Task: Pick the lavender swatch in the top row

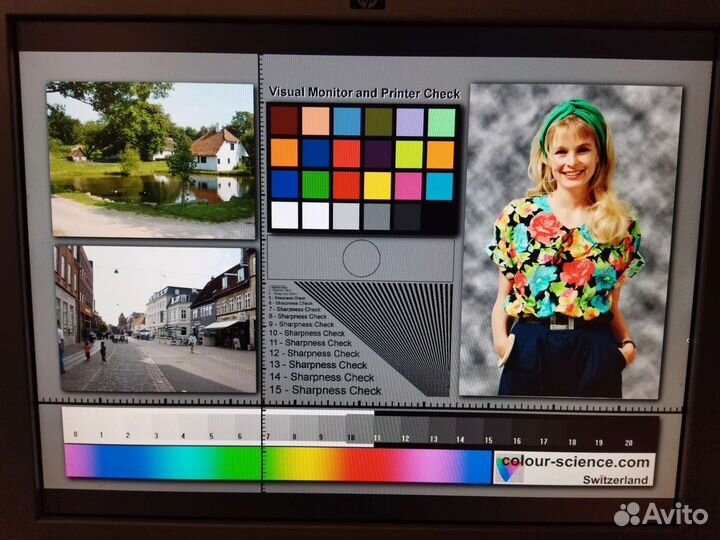Action: [x=409, y=122]
